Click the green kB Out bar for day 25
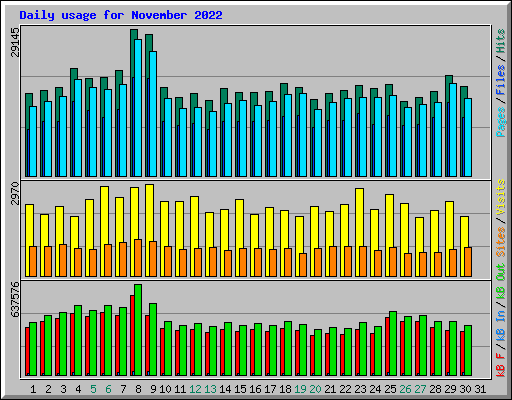This screenshot has height=400, width=512. 393,343
